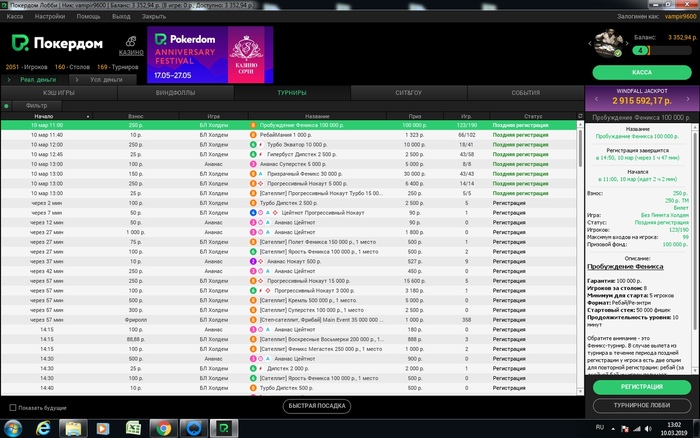
Task: Open the Помощь menu
Action: [x=88, y=17]
